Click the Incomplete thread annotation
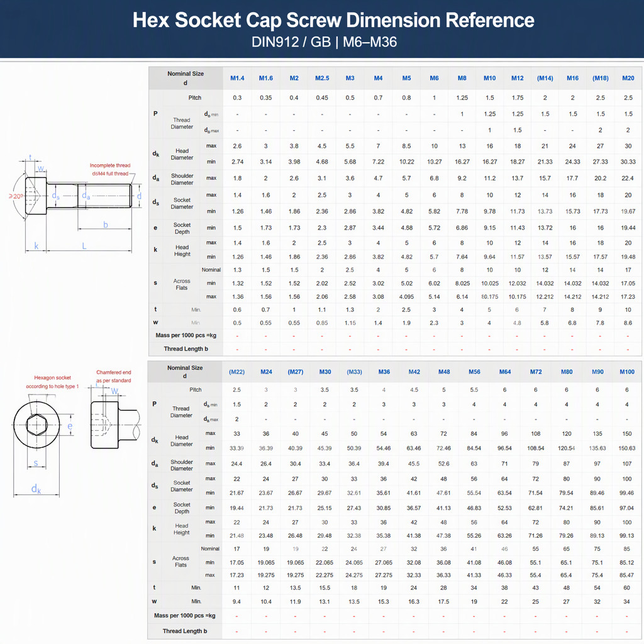This screenshot has height=644, width=644. pos(110,165)
